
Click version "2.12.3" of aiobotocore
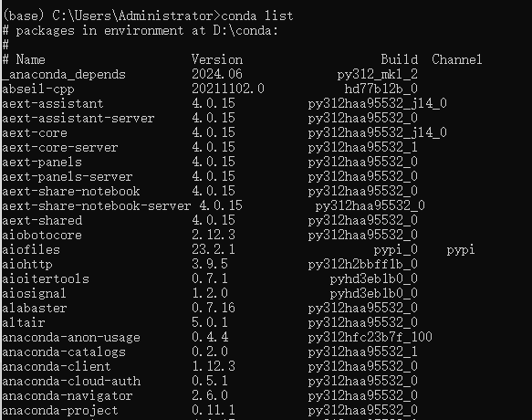(x=214, y=235)
